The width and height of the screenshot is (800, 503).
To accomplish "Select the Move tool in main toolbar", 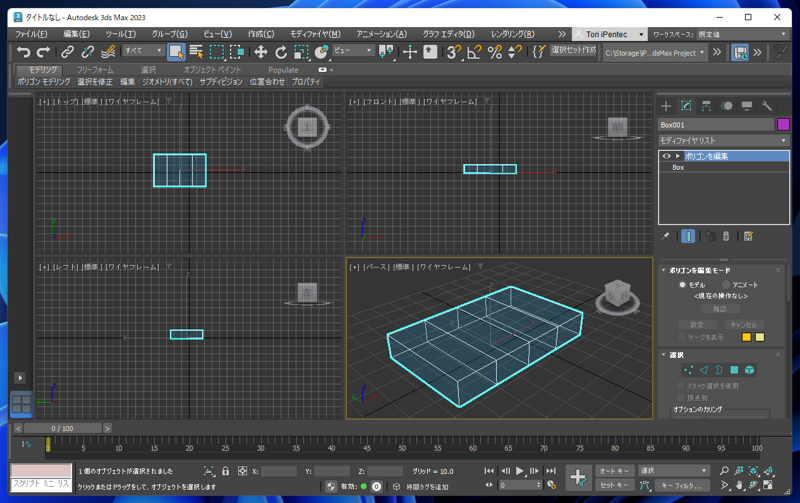I will 260,52.
